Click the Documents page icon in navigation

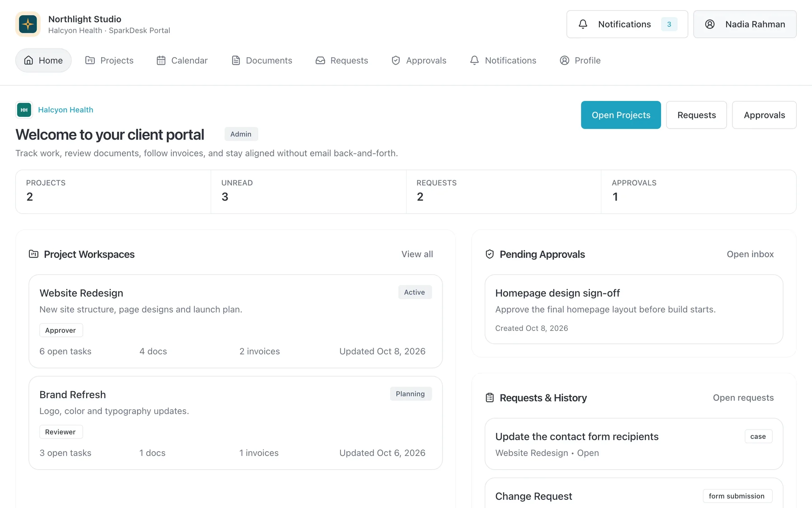[x=236, y=60]
